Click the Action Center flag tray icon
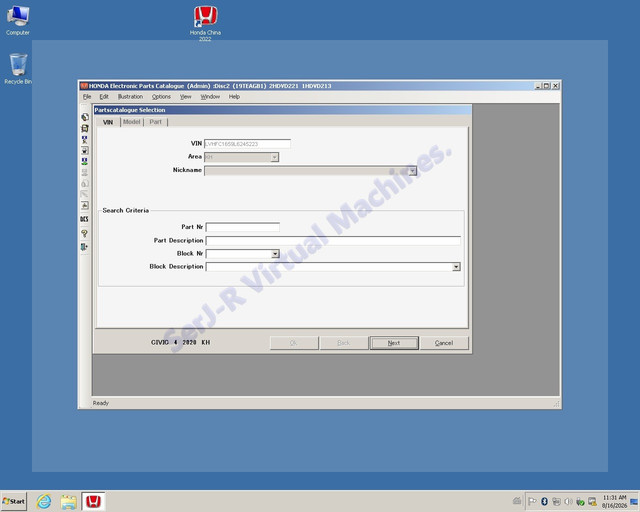 coord(532,501)
